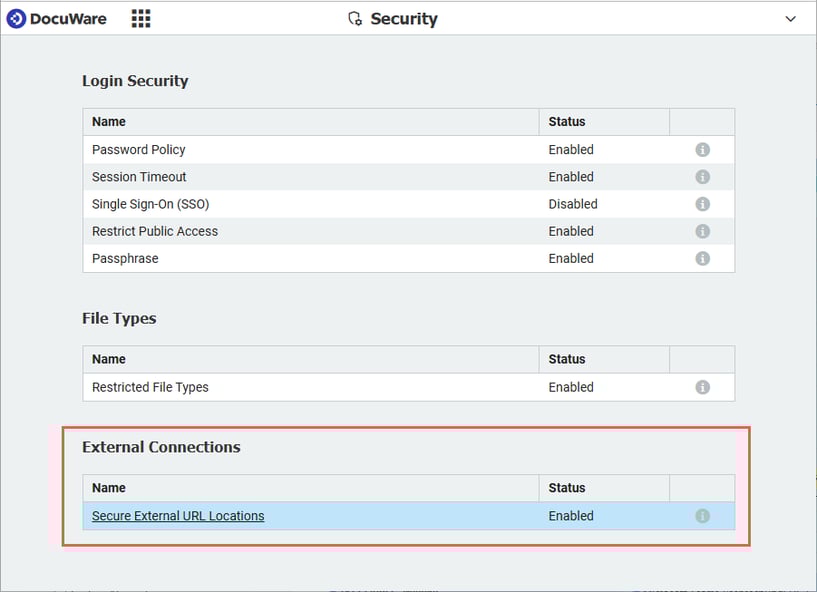
Task: Select the Password Policy row
Action: pos(139,150)
